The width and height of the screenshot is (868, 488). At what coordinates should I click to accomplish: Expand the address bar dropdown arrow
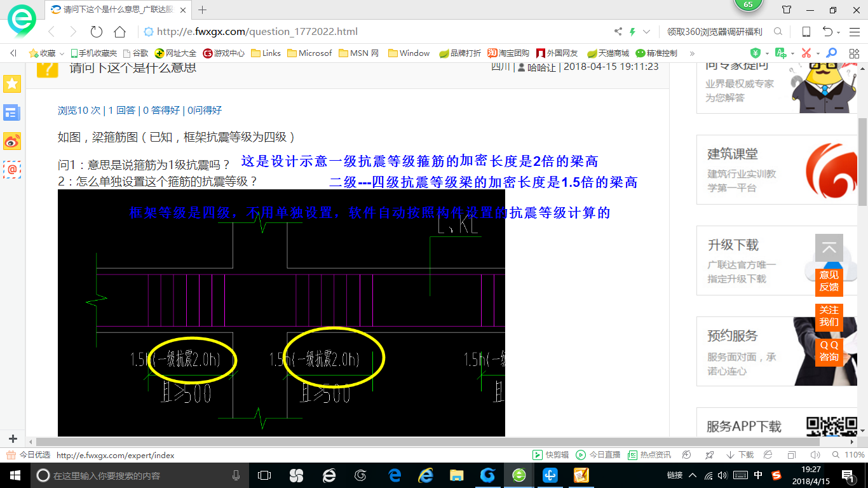[647, 32]
